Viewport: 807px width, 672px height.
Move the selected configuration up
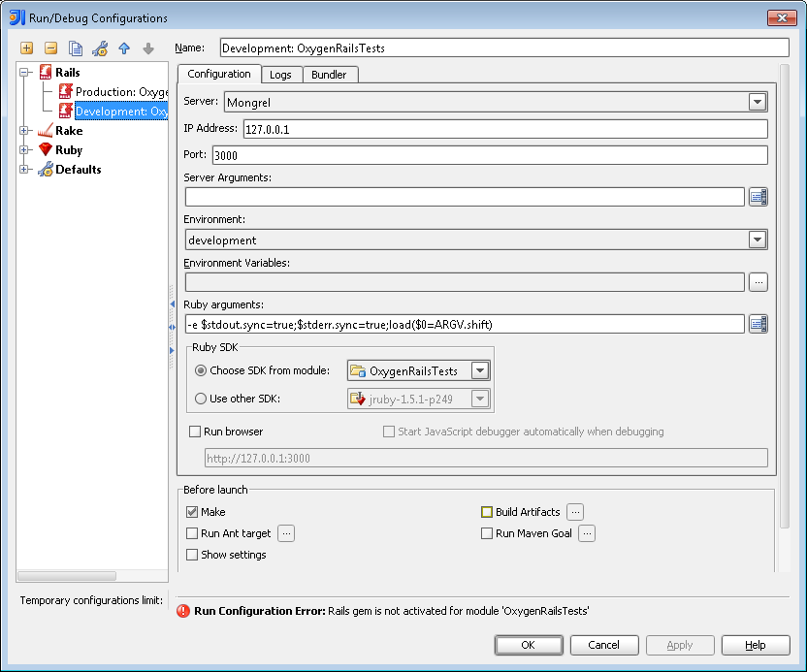point(124,47)
